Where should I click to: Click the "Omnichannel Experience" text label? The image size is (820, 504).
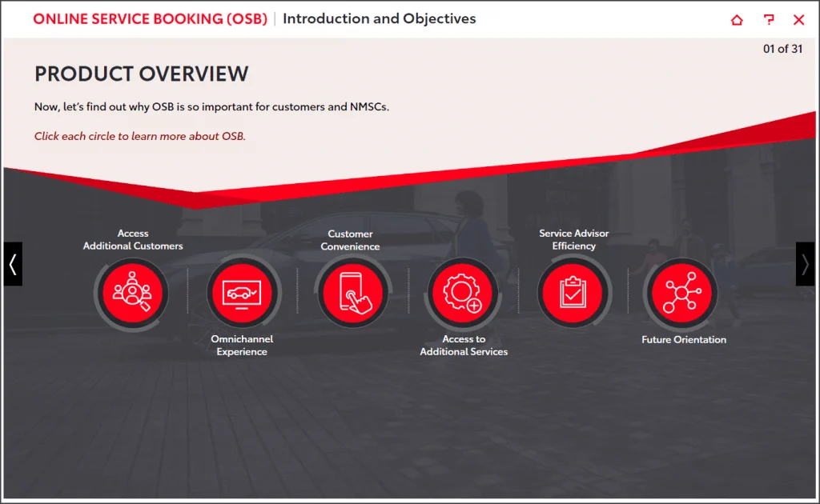242,346
